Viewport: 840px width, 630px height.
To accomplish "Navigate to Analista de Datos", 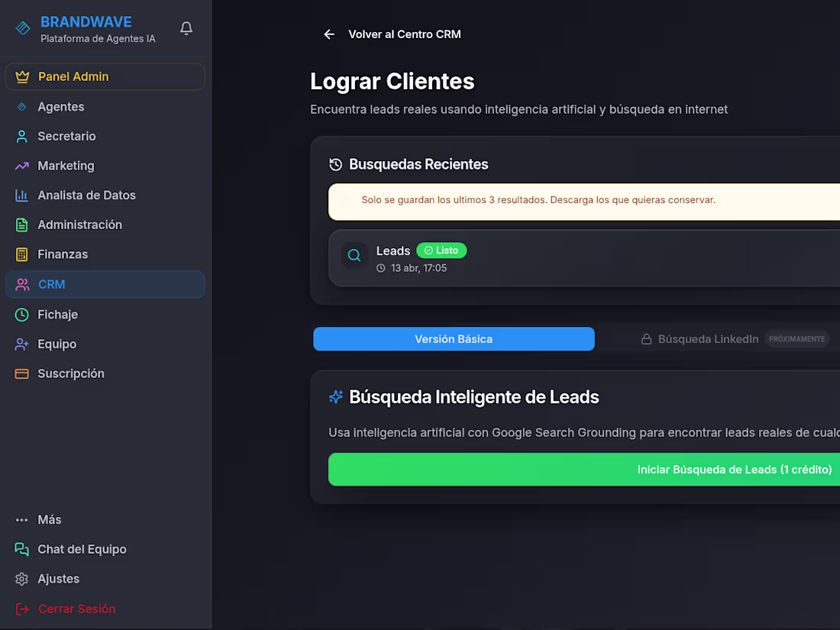I will (x=105, y=195).
